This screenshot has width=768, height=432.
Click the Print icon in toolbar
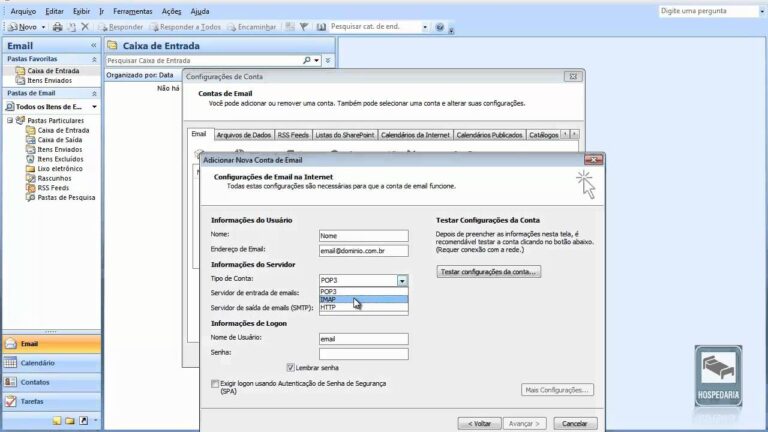(58, 27)
